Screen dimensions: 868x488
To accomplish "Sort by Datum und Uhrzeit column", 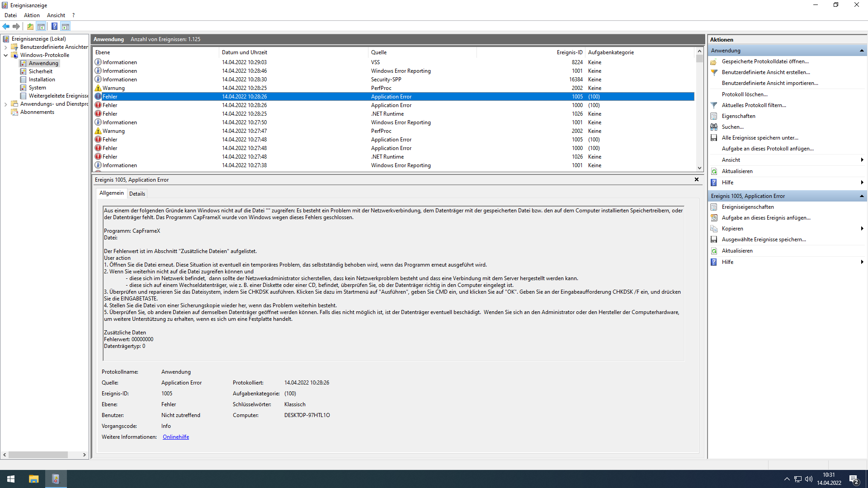I will click(x=293, y=52).
